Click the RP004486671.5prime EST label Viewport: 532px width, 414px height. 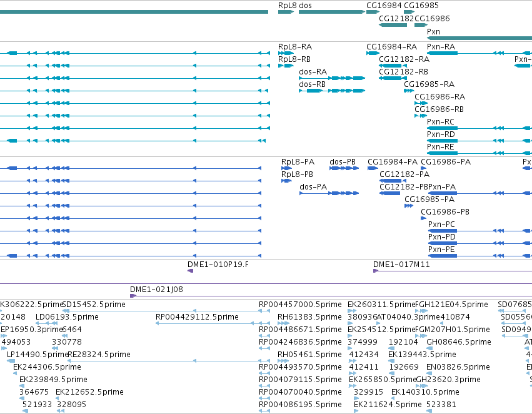pyautogui.click(x=300, y=330)
